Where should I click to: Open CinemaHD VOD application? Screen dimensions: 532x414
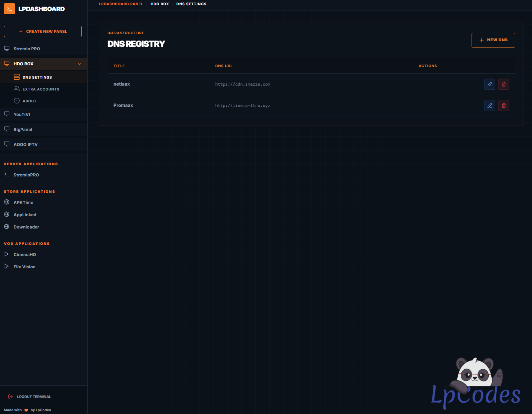[24, 255]
